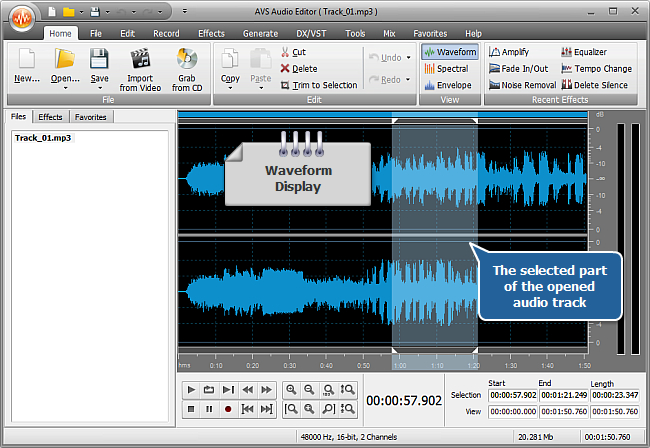Click the Fast forward button

click(267, 390)
